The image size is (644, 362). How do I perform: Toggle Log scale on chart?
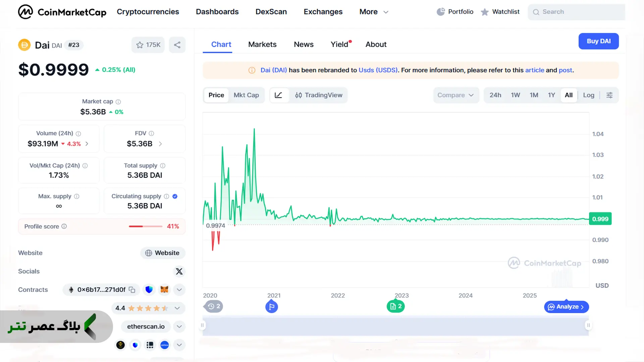(589, 95)
